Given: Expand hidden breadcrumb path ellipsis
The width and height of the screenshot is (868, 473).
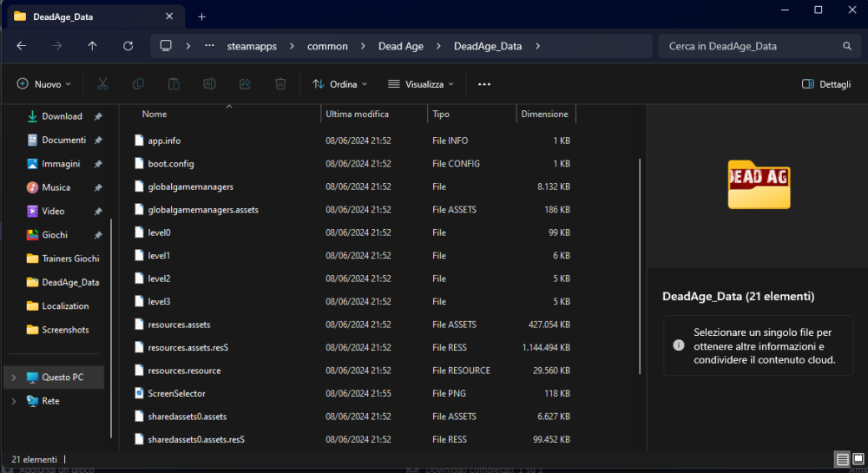Looking at the screenshot, I should [x=209, y=46].
